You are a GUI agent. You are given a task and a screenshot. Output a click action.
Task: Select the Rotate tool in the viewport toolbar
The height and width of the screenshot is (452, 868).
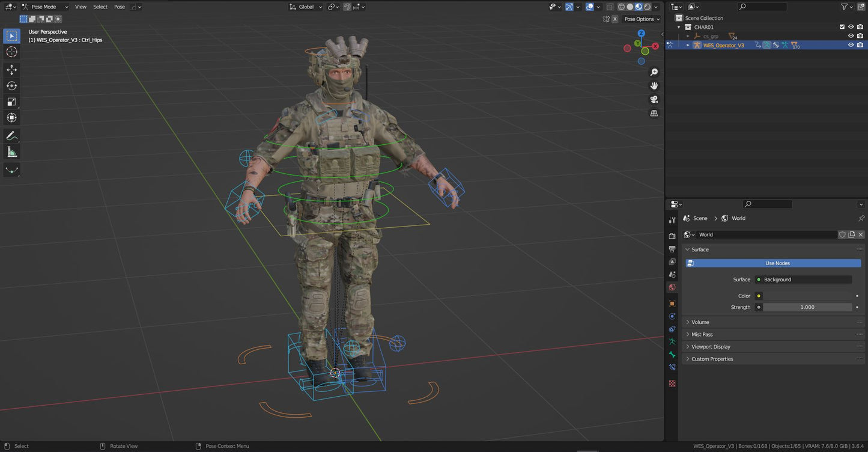[11, 85]
